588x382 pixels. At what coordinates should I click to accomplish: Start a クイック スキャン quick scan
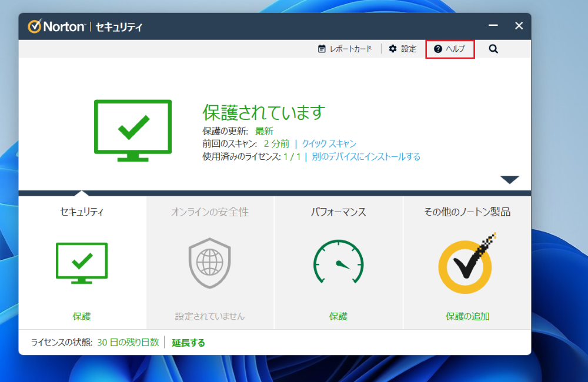pyautogui.click(x=329, y=143)
